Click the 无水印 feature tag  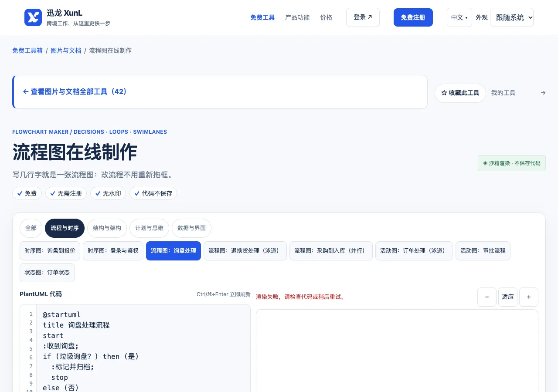click(108, 193)
